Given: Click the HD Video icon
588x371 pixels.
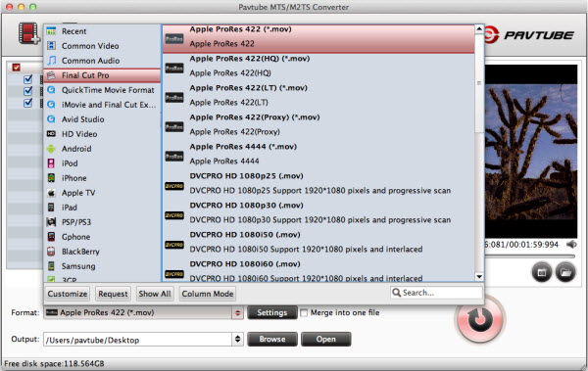Looking at the screenshot, I should [x=51, y=134].
